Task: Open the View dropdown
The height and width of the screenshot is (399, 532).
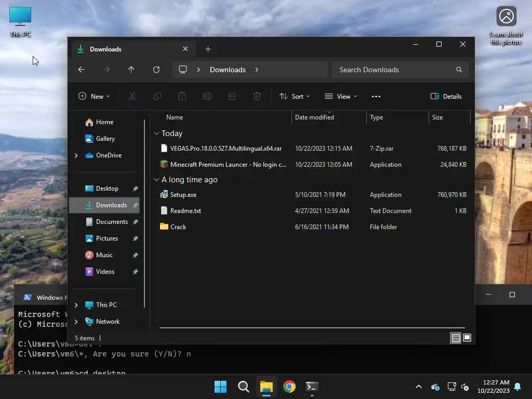Action: point(341,96)
